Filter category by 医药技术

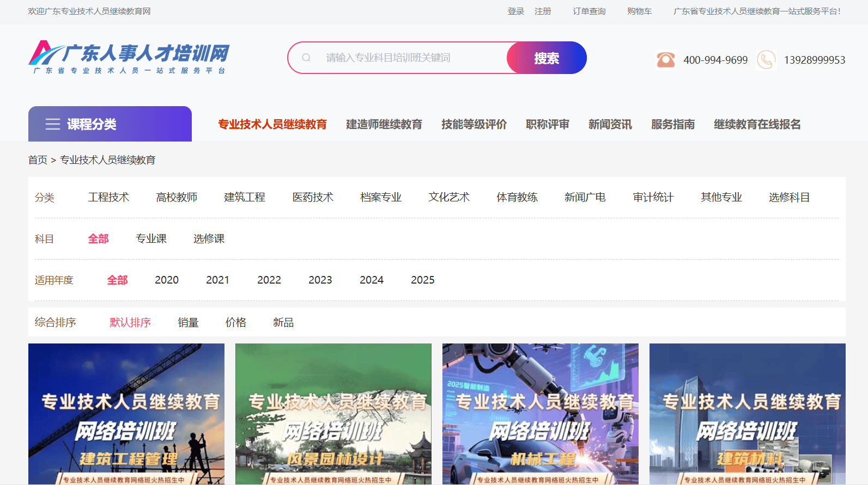point(313,198)
